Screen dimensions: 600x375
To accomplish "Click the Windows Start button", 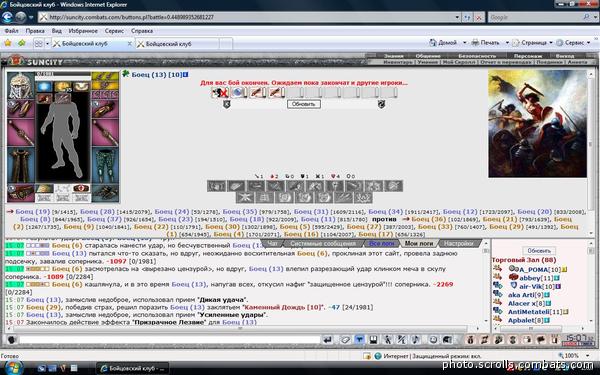I will (x=13, y=368).
